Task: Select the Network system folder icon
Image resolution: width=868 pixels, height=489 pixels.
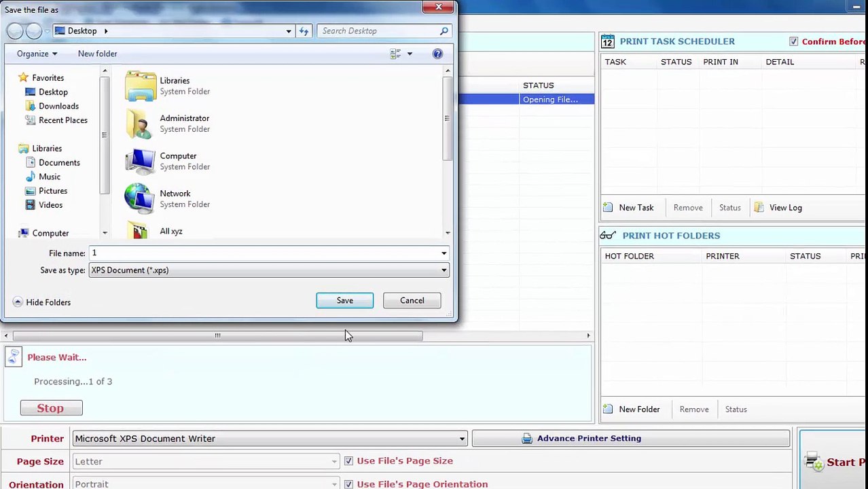Action: pos(141,199)
